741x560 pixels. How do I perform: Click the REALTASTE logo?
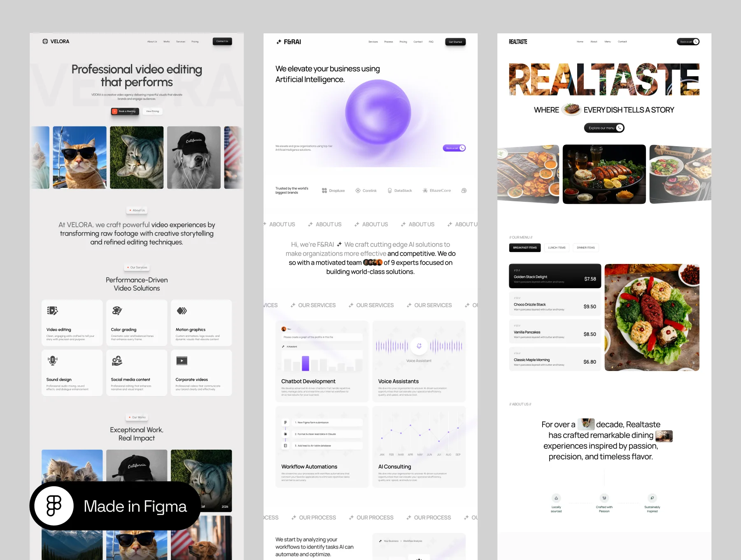[x=518, y=42]
